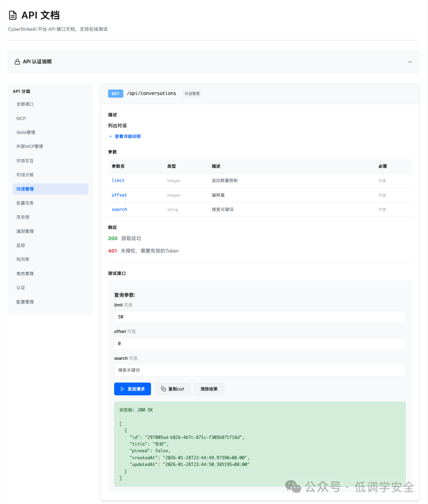428x504 pixels.
Task: Click the 发送请求 button
Action: click(132, 389)
